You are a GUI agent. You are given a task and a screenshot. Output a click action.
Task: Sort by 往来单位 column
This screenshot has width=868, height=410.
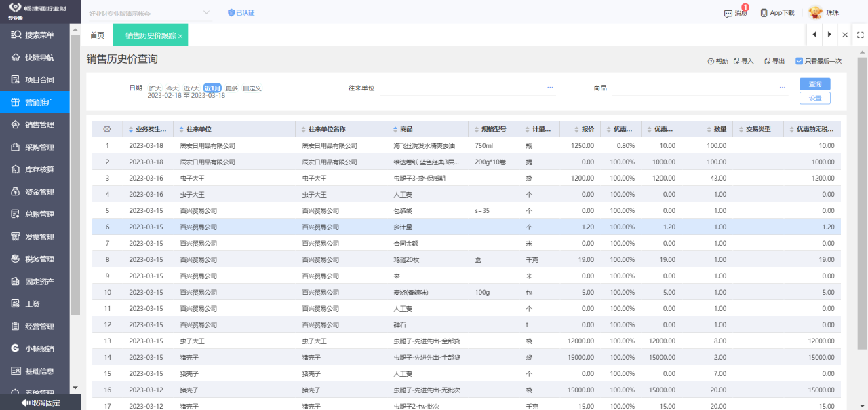pos(234,129)
